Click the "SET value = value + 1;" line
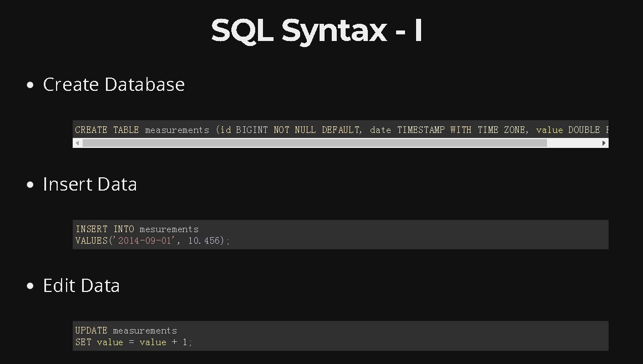 tap(134, 342)
